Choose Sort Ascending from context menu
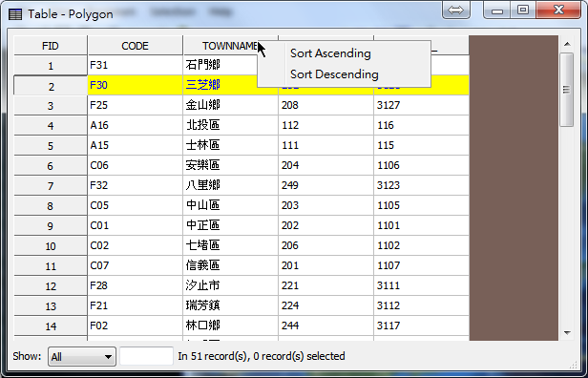This screenshot has width=588, height=378. coord(330,53)
